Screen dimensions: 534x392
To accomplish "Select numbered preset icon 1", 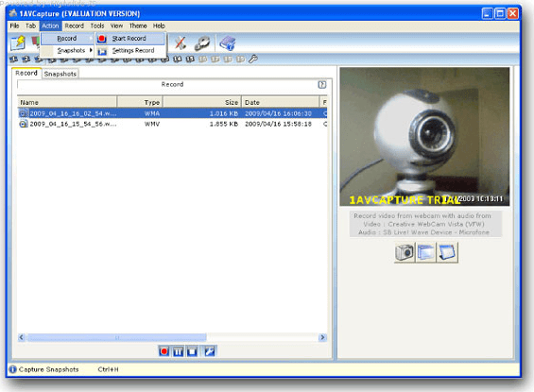I will (x=13, y=60).
